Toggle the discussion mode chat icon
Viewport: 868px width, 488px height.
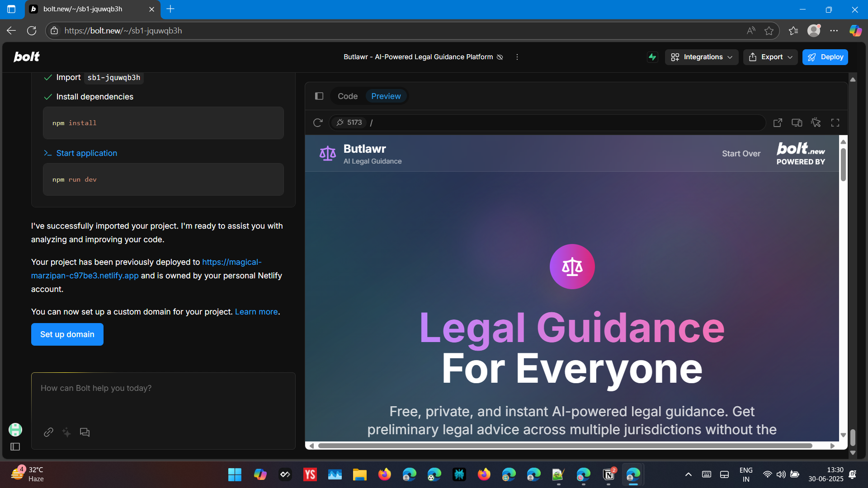85,432
